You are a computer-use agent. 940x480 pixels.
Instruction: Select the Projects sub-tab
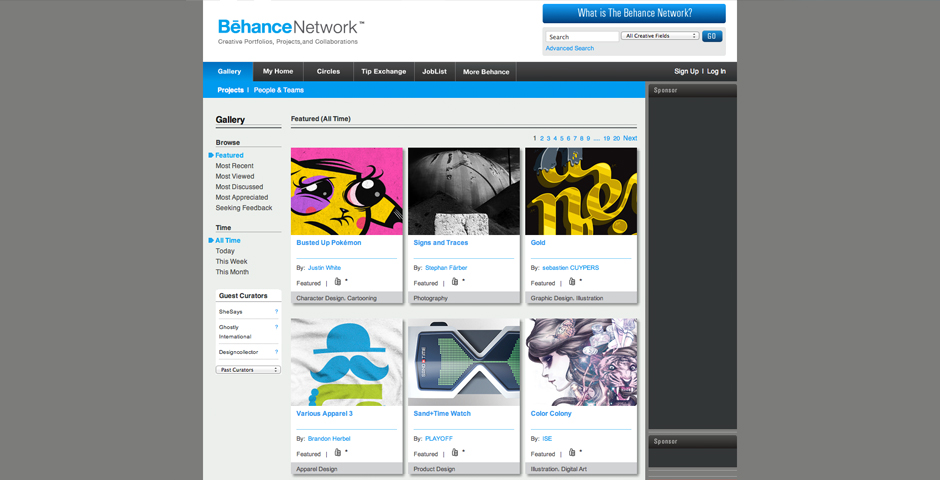pyautogui.click(x=230, y=90)
